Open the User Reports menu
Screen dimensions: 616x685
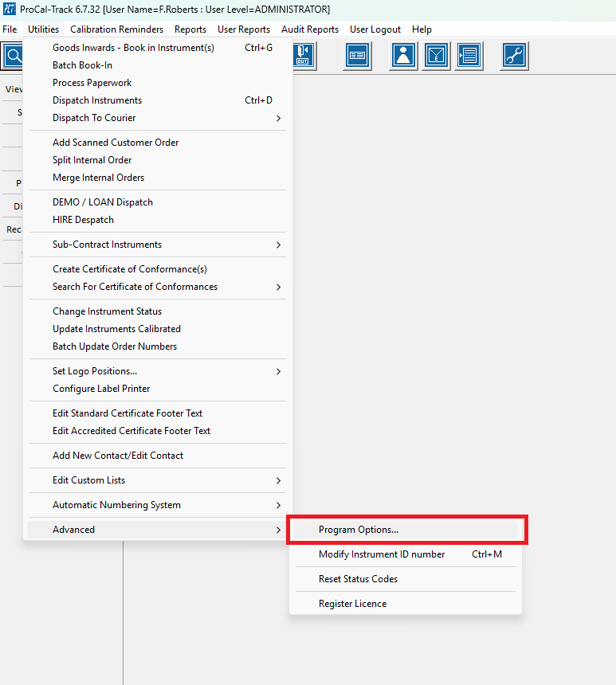click(x=244, y=29)
